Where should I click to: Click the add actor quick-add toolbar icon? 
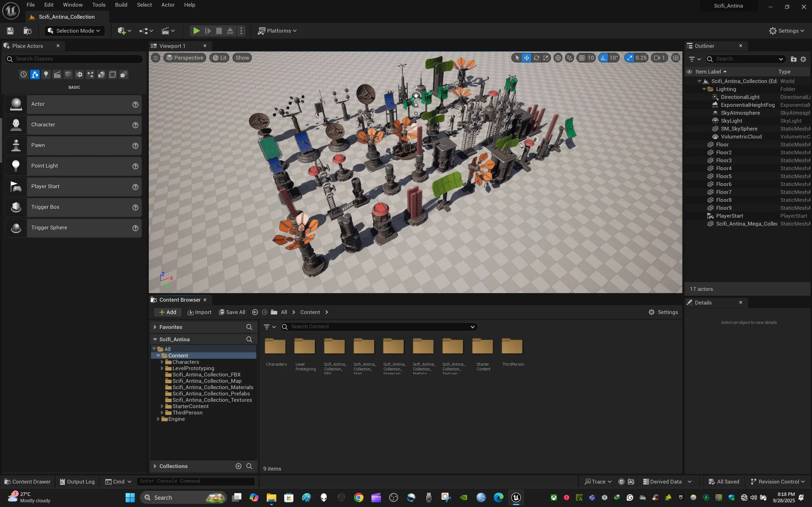click(x=122, y=31)
